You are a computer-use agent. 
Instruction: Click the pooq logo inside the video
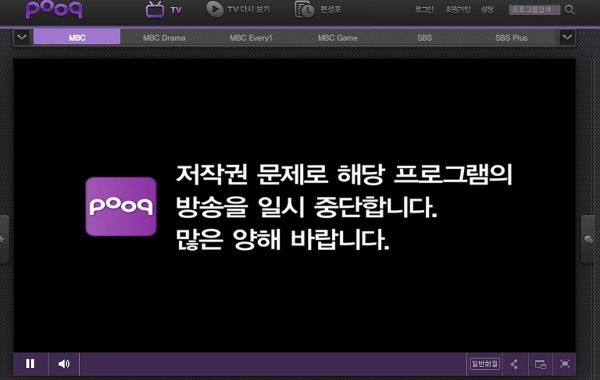[x=121, y=206]
